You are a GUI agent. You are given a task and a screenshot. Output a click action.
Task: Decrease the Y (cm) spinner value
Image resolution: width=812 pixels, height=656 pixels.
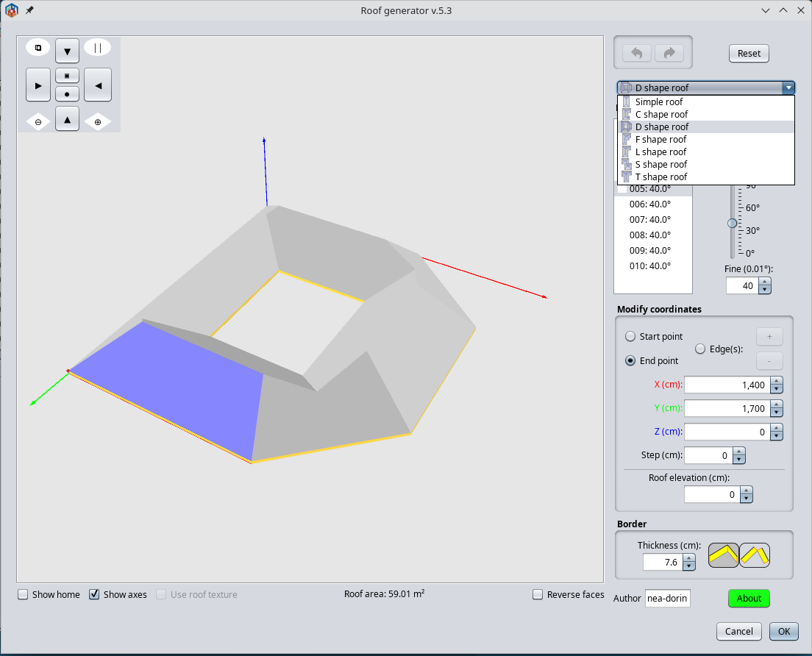coord(776,413)
